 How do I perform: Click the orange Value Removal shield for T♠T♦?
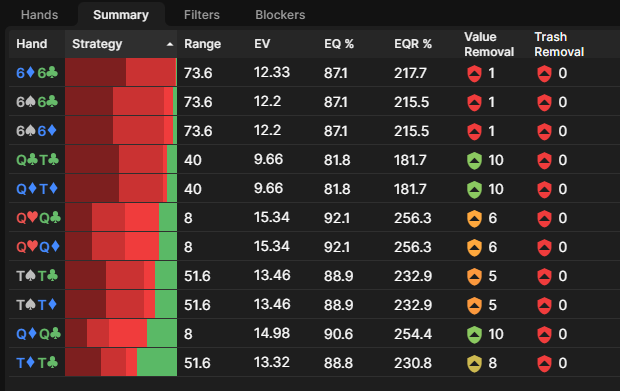tap(474, 306)
